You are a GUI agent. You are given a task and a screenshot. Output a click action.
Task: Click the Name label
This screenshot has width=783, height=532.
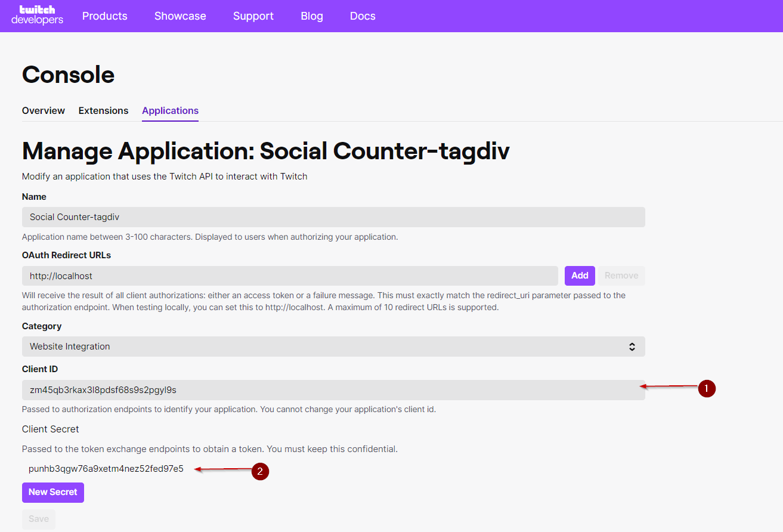point(34,196)
